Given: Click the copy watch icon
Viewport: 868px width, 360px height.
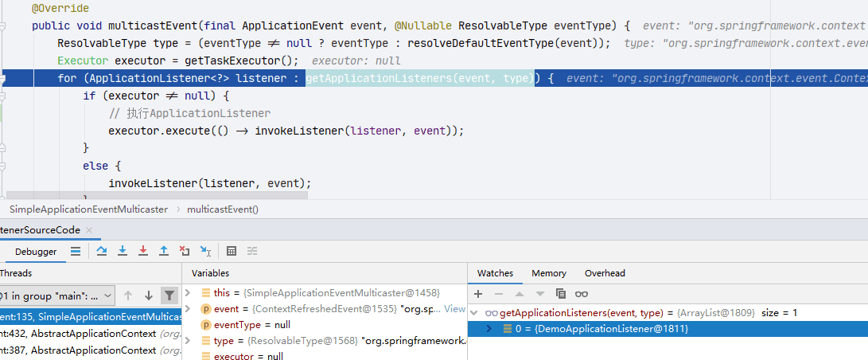Looking at the screenshot, I should 561,294.
